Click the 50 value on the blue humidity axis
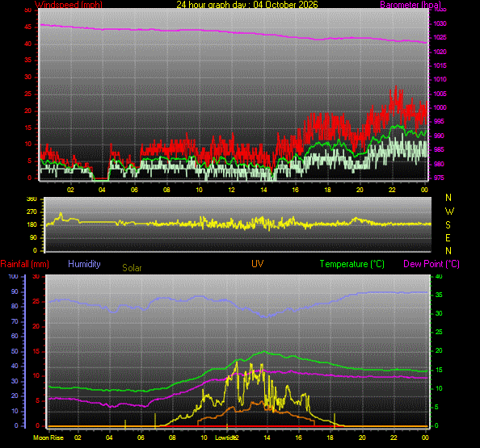The image size is (480, 448). tap(15, 351)
